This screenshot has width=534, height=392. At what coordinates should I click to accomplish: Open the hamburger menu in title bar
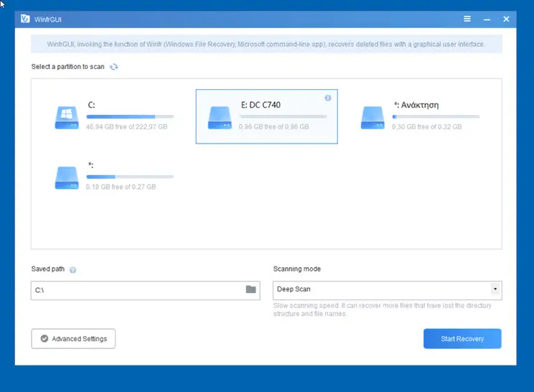pos(467,19)
